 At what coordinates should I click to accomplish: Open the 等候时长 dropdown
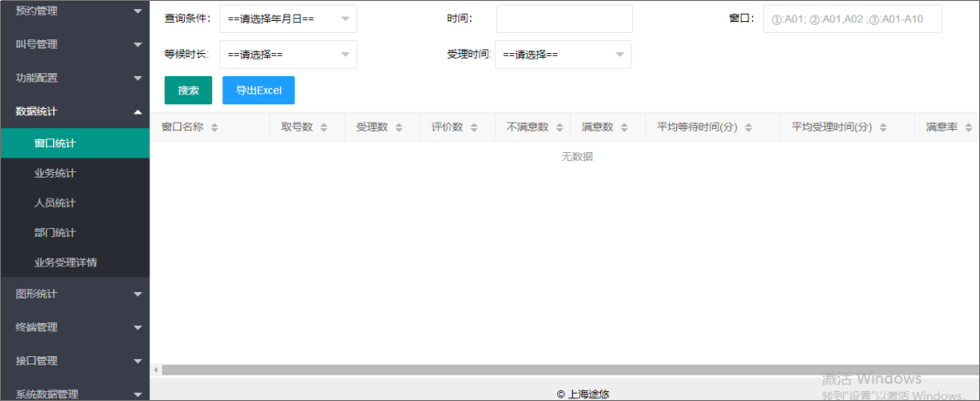[x=288, y=54]
